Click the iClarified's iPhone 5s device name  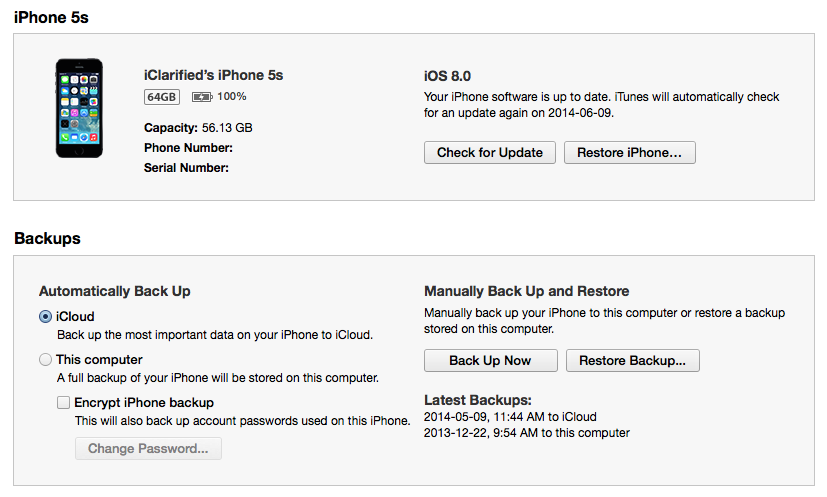(214, 75)
